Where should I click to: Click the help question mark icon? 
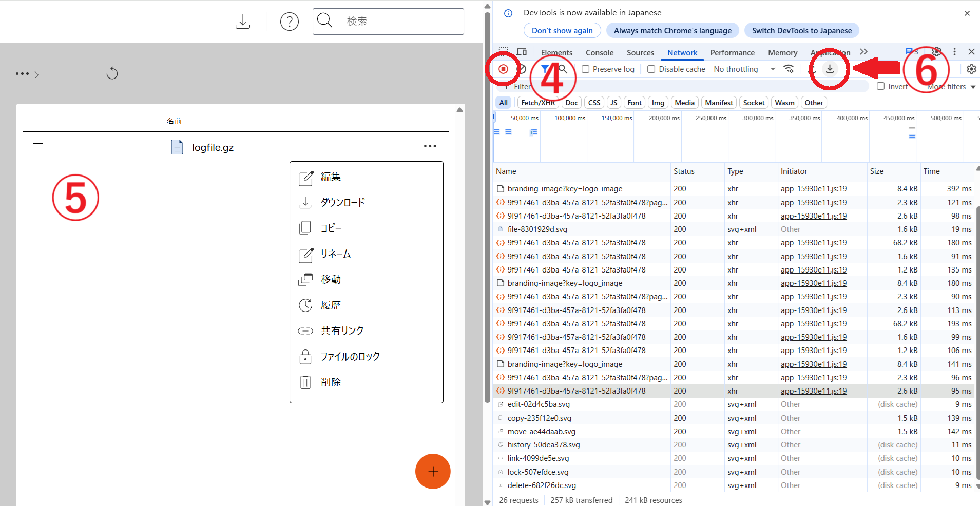point(290,22)
